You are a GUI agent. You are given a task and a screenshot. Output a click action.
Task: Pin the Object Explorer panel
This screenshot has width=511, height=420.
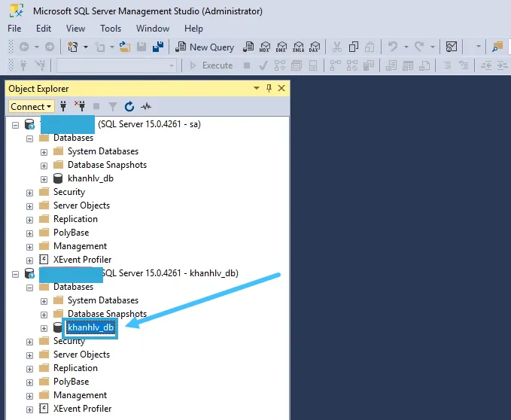[269, 88]
